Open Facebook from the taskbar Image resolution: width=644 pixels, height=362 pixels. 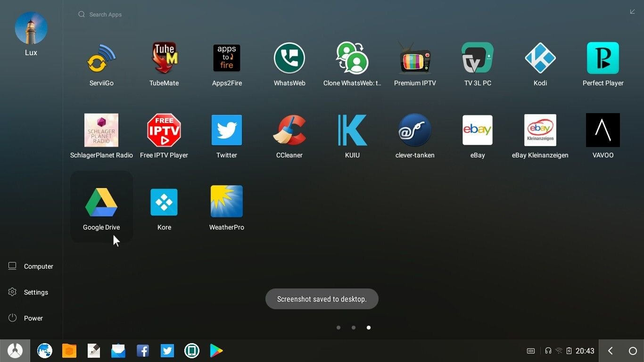pyautogui.click(x=143, y=351)
